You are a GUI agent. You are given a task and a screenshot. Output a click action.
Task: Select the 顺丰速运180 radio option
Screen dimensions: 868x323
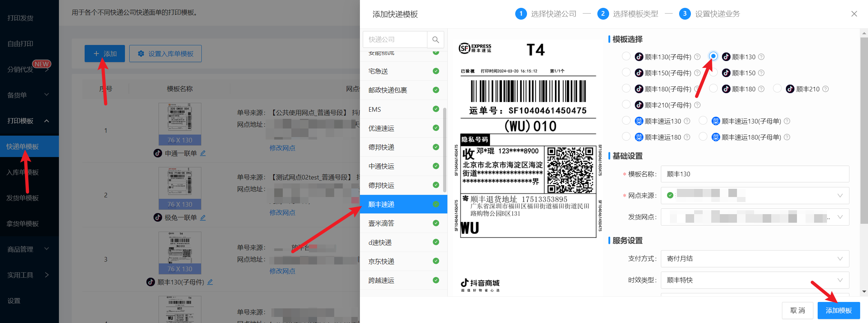tap(626, 137)
